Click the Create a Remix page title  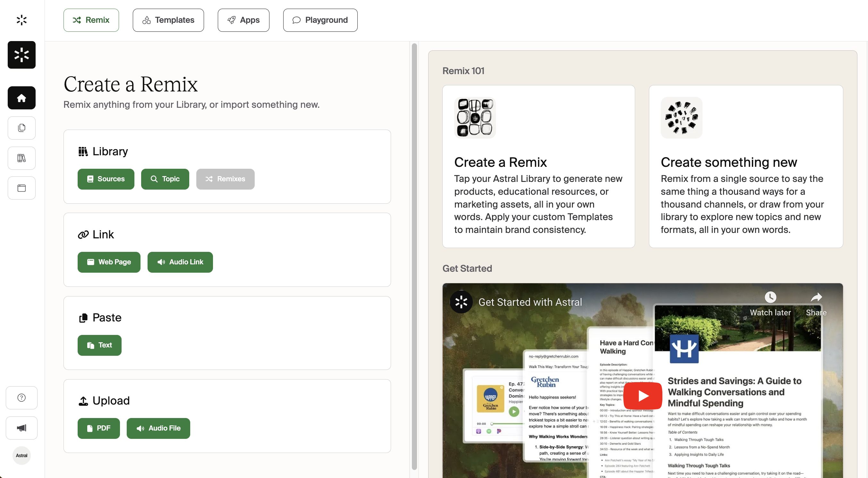tap(131, 84)
